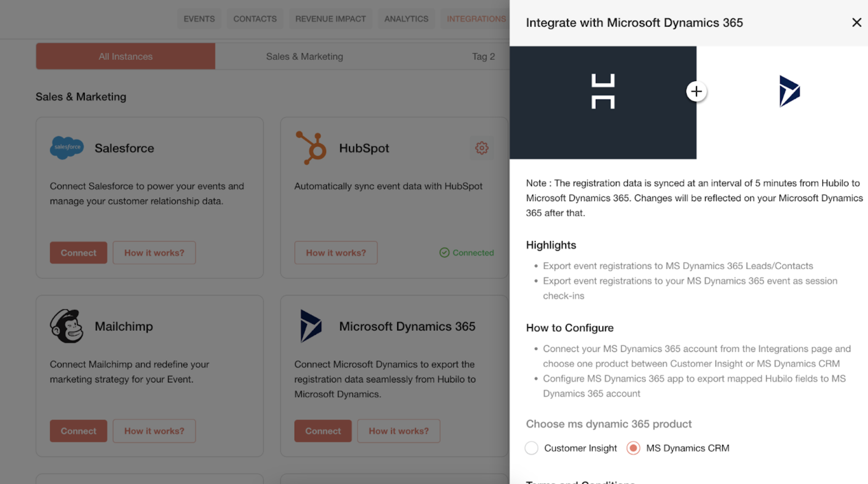This screenshot has height=484, width=868.
Task: Open Mailchimp How it works link
Action: [154, 431]
